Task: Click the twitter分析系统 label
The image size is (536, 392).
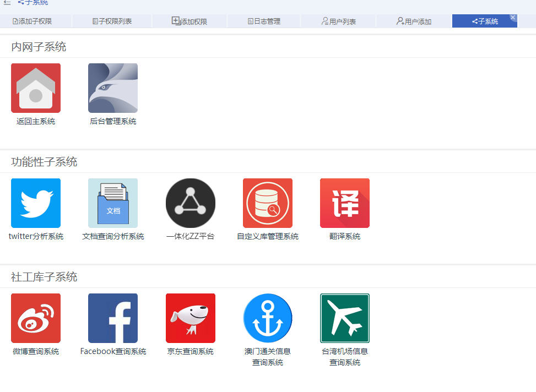Action: point(36,237)
